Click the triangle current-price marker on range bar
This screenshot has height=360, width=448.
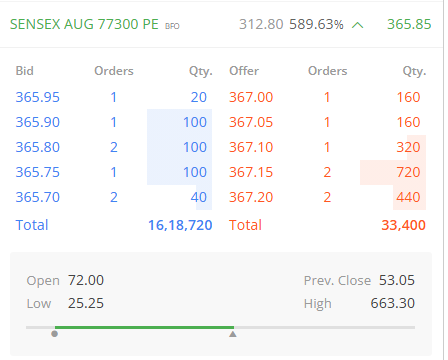(233, 334)
